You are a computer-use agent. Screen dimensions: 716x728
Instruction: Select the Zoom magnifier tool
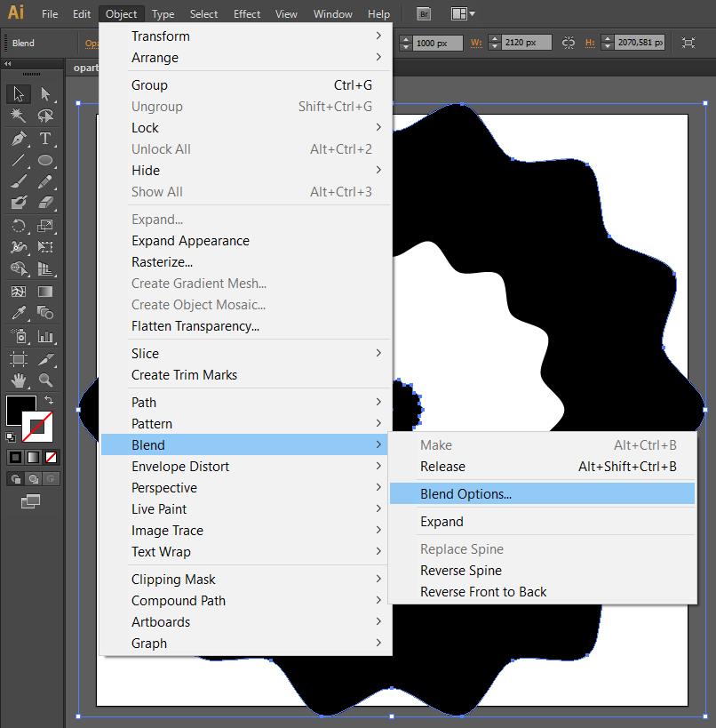45,380
